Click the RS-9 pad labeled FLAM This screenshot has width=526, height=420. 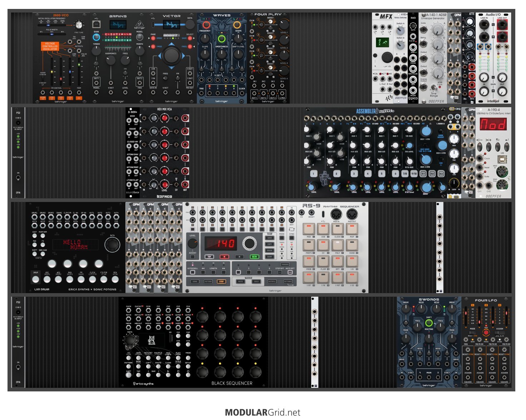click(x=323, y=261)
